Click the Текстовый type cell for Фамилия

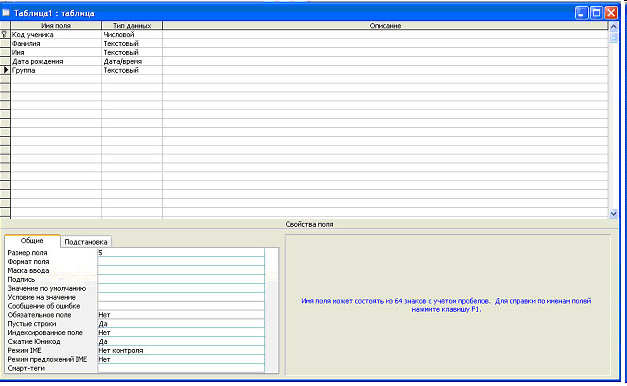click(x=132, y=43)
